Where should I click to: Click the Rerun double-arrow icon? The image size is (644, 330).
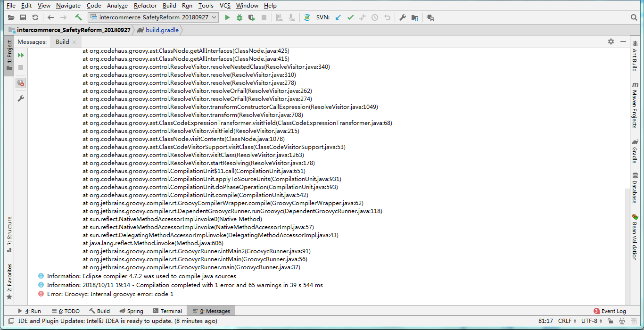pos(21,55)
